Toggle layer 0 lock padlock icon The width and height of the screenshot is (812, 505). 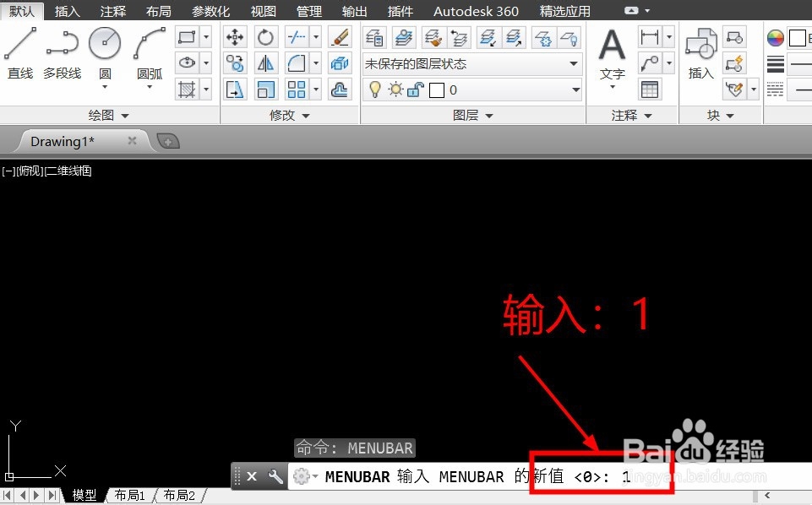tap(416, 90)
